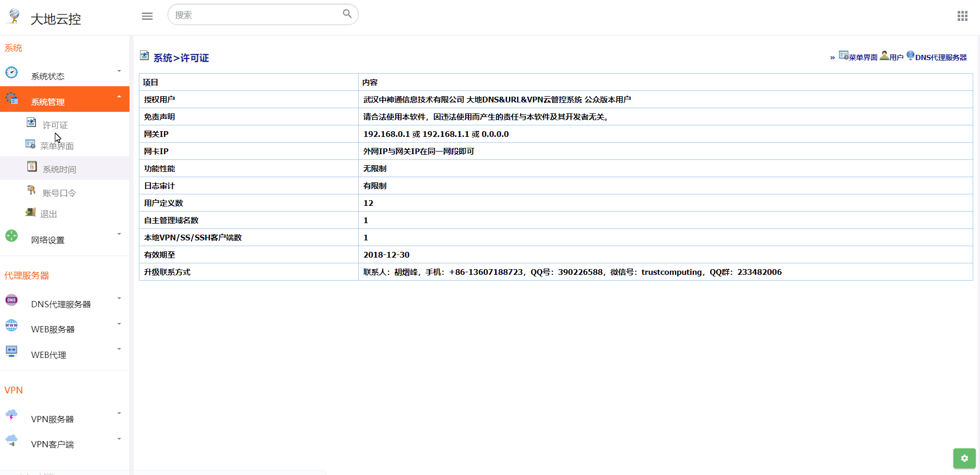The width and height of the screenshot is (980, 475).
Task: Follow the top-right 用户 link
Action: pos(896,57)
